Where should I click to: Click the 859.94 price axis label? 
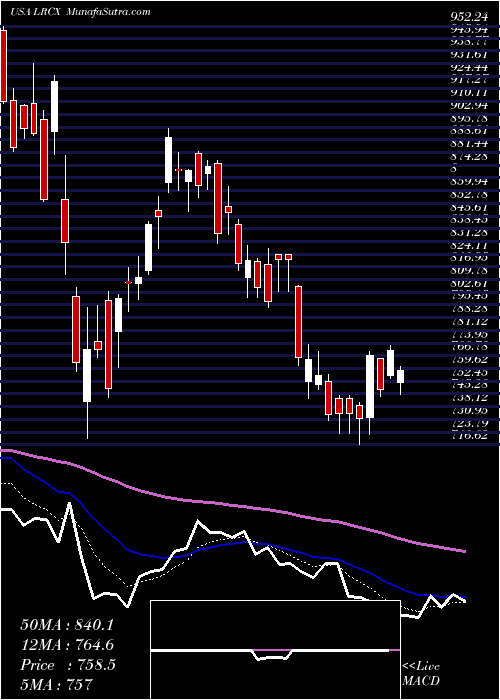tap(467, 182)
